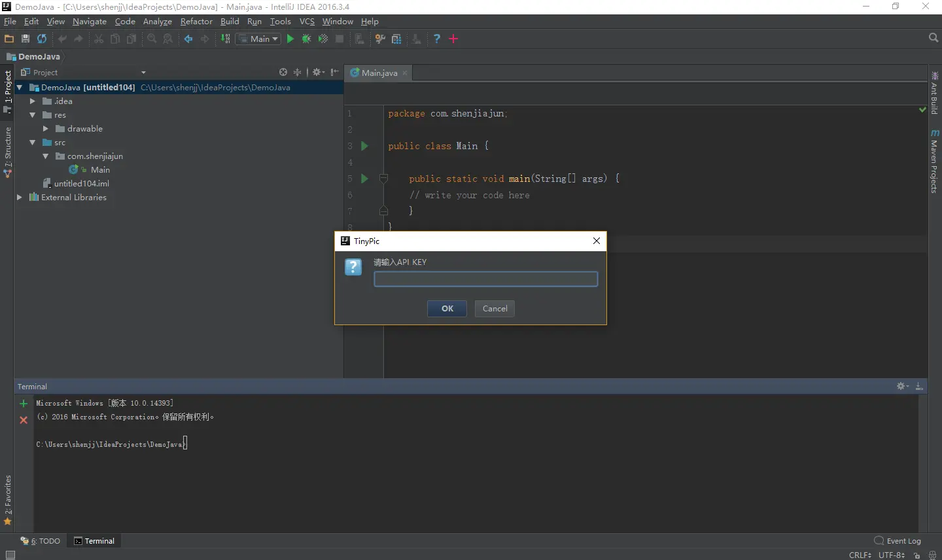Click the Replace toolbar icon
The height and width of the screenshot is (560, 942).
(168, 39)
